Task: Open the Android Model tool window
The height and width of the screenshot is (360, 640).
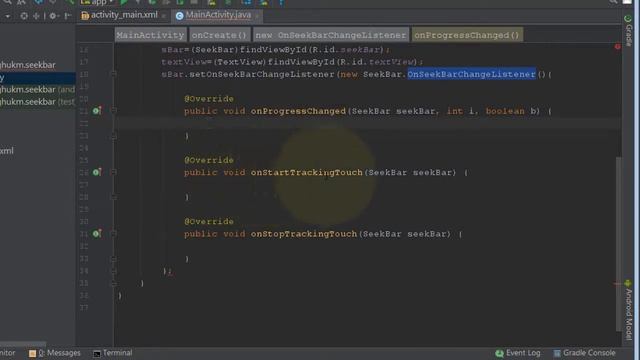Action: [629, 310]
